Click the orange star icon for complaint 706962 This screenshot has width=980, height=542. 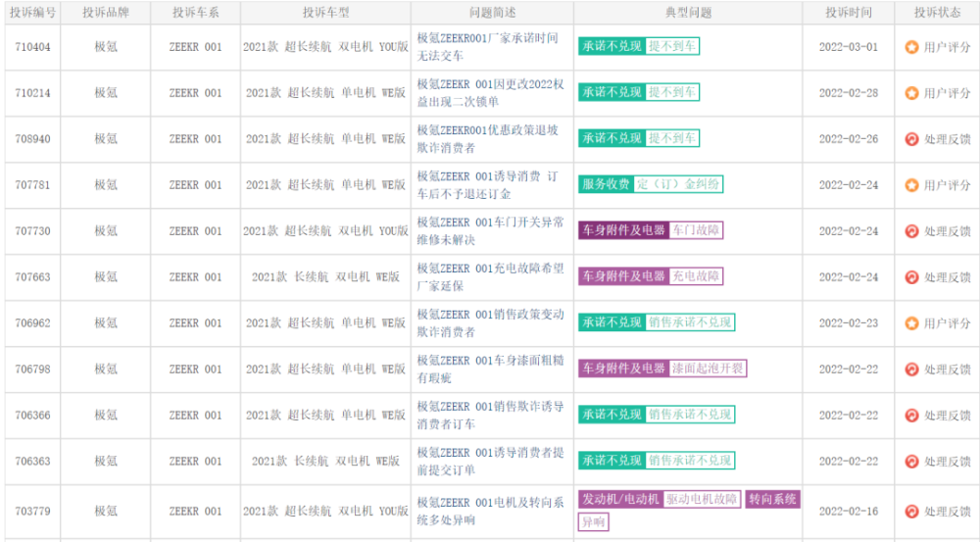911,323
